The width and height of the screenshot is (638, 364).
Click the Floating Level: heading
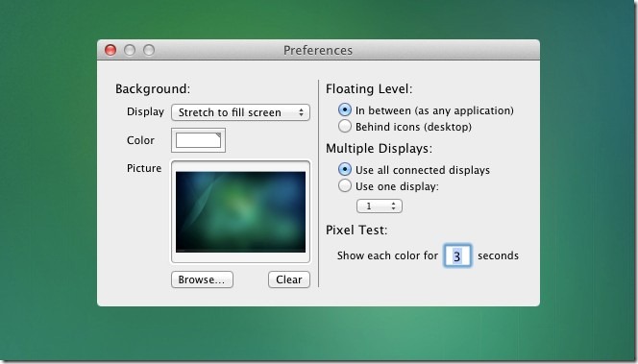(369, 88)
